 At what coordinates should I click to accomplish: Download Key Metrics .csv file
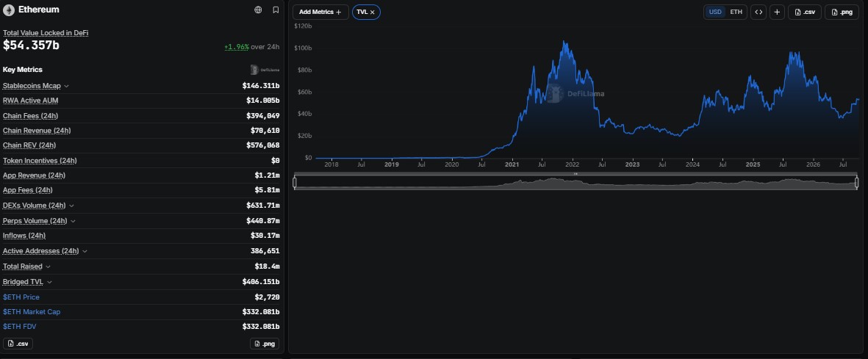(x=18, y=344)
